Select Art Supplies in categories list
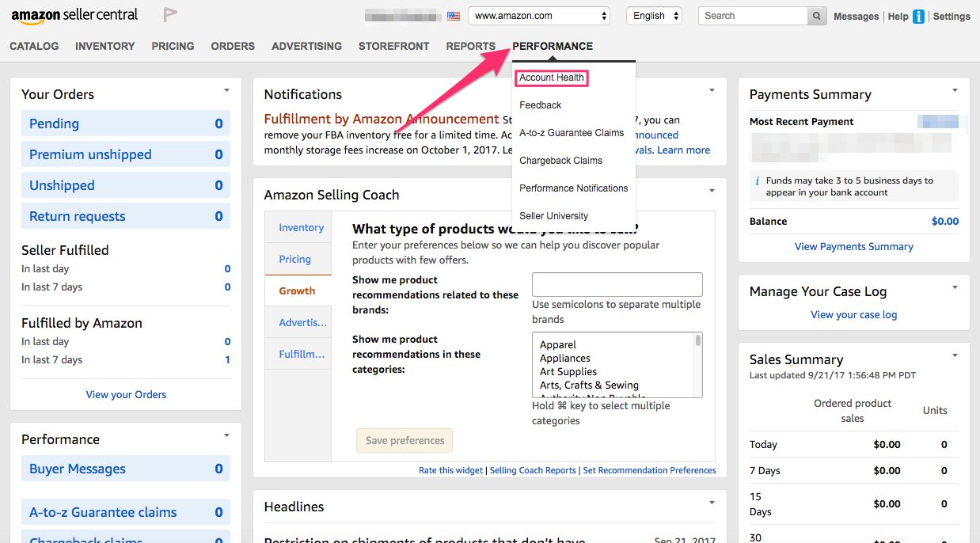 [x=568, y=371]
